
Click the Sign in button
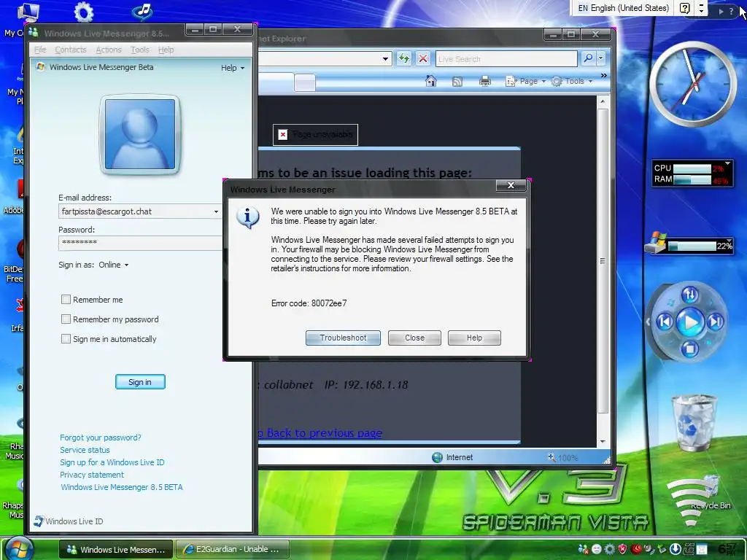[x=140, y=382]
